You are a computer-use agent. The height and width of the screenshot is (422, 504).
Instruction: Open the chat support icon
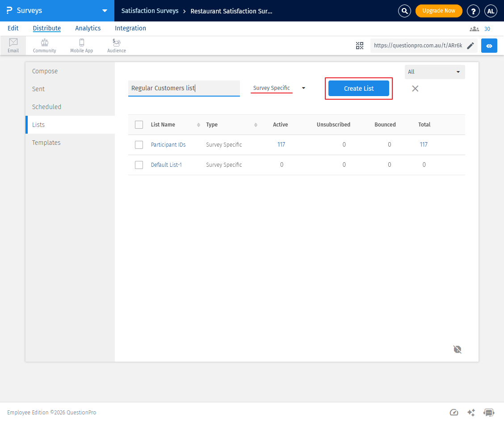[x=489, y=413]
